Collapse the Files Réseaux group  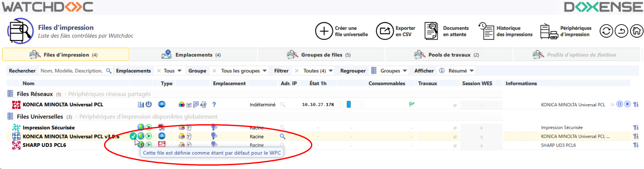point(11,94)
